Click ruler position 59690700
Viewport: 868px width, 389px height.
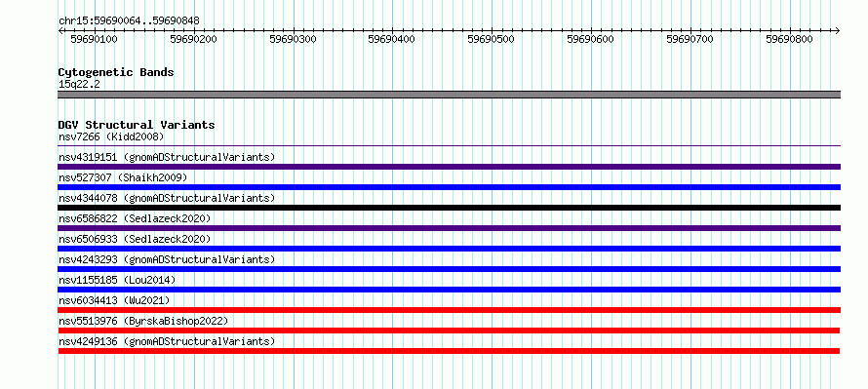coord(690,39)
